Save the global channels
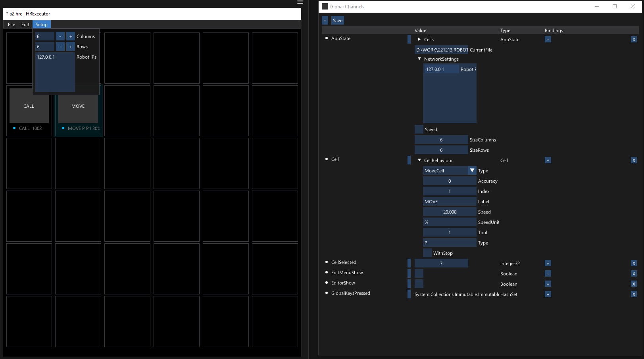 (338, 21)
